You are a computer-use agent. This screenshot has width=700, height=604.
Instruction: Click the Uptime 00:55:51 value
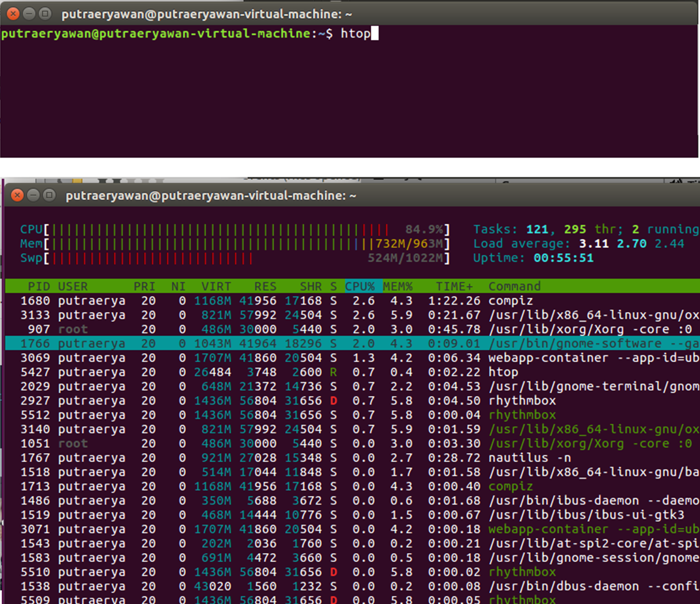tap(564, 258)
